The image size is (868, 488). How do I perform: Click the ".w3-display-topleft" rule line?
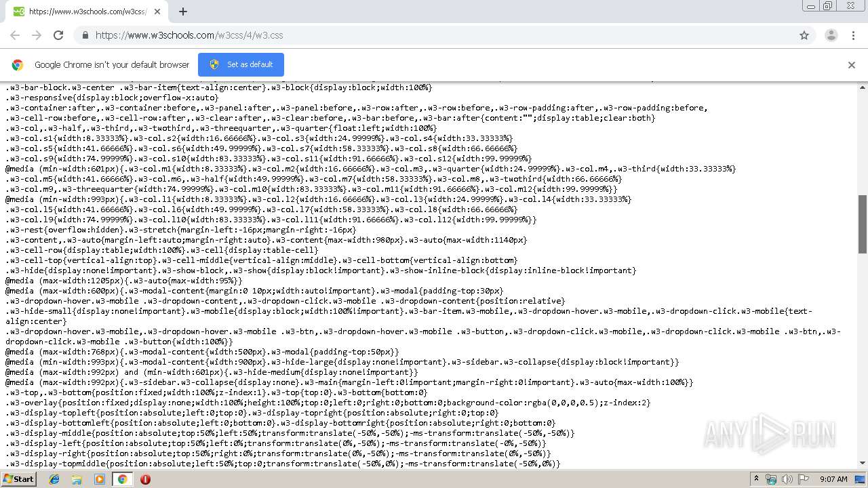(252, 413)
